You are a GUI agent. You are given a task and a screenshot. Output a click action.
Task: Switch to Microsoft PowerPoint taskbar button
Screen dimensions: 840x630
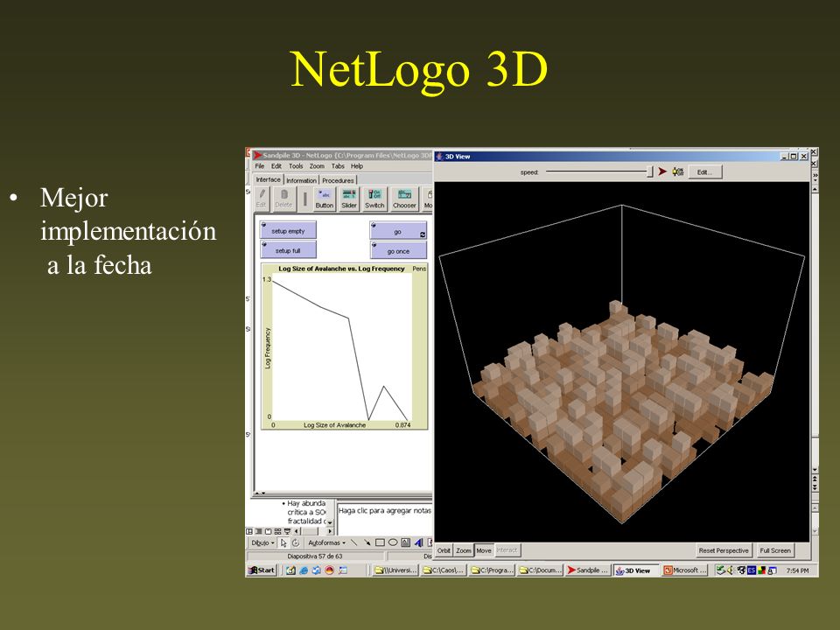[x=684, y=570]
